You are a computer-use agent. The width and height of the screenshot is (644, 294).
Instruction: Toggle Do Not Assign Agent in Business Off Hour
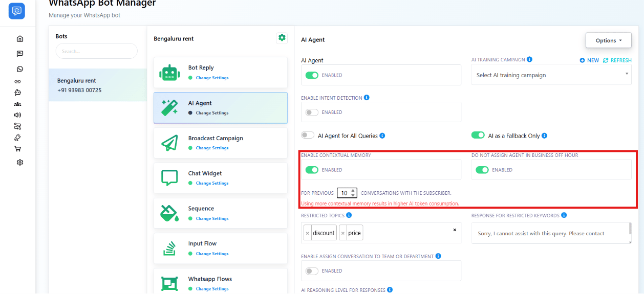482,170
